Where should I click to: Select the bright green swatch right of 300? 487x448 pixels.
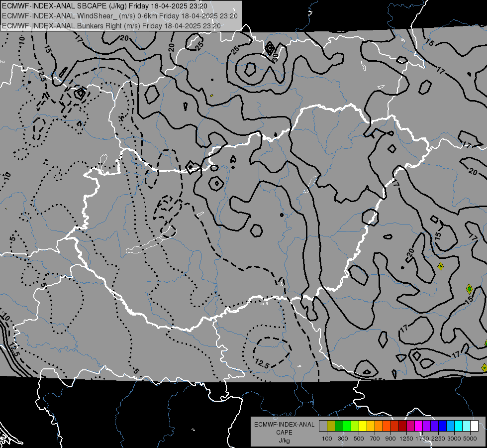pyautogui.click(x=347, y=426)
